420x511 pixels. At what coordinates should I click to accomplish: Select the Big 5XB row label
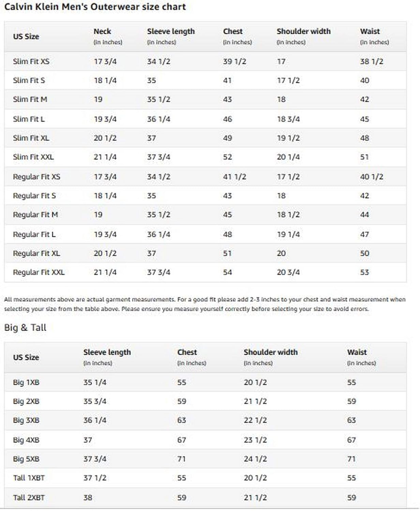pyautogui.click(x=26, y=459)
